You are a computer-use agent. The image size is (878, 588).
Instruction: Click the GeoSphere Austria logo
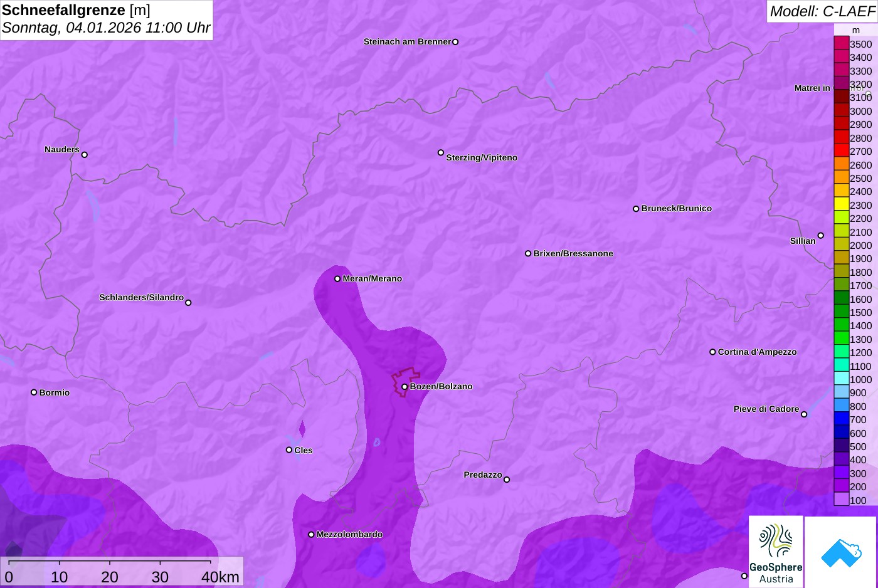point(776,552)
